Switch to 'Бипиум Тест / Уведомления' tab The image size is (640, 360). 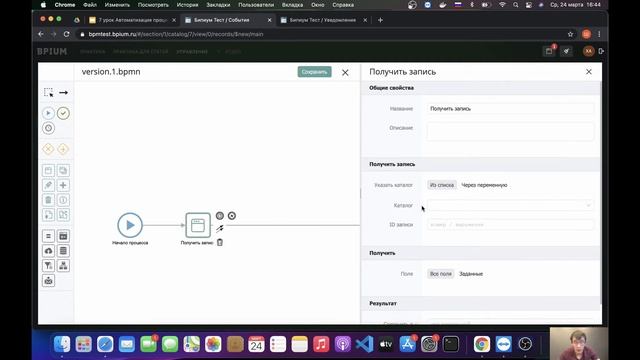(x=322, y=20)
